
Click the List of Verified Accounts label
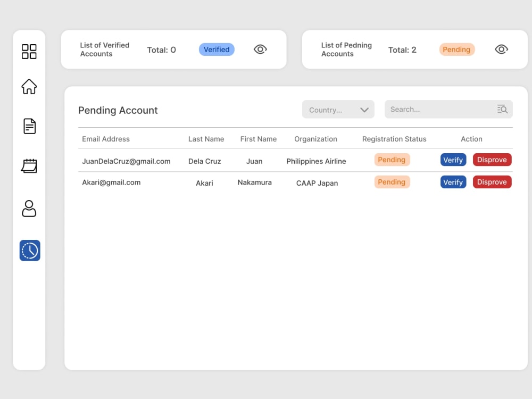(105, 49)
